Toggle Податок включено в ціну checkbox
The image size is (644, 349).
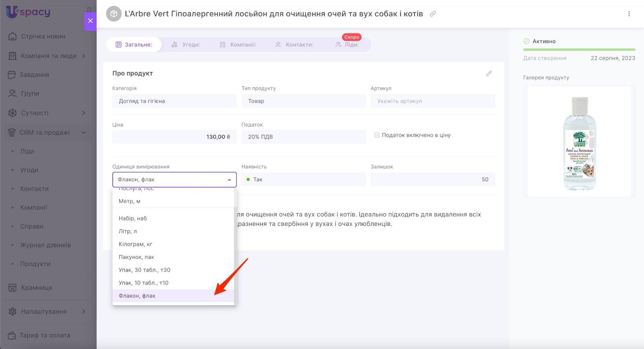click(x=377, y=135)
